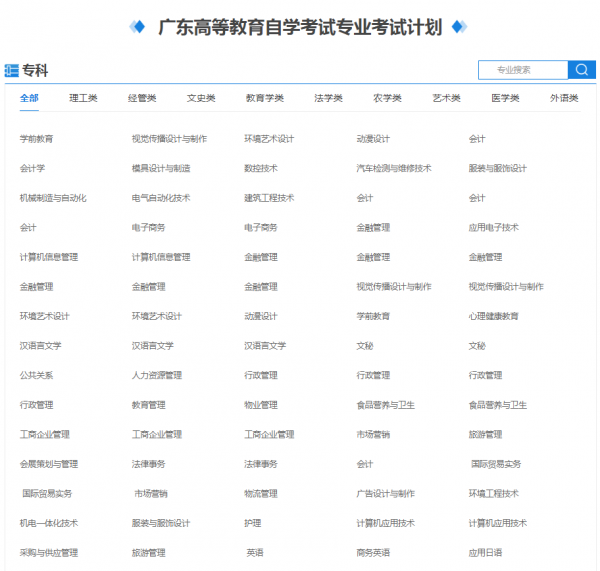600x571 pixels.
Task: Switch to the 外语类 tab
Action: pos(564,98)
